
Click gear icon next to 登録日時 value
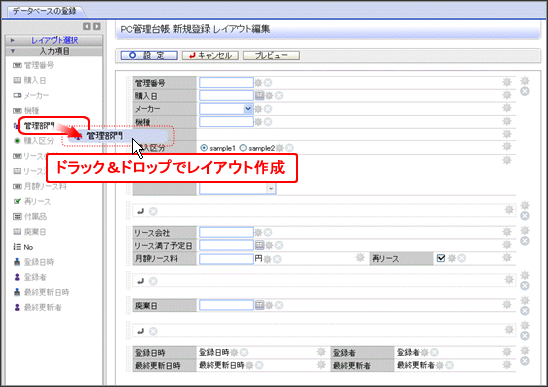click(x=234, y=352)
